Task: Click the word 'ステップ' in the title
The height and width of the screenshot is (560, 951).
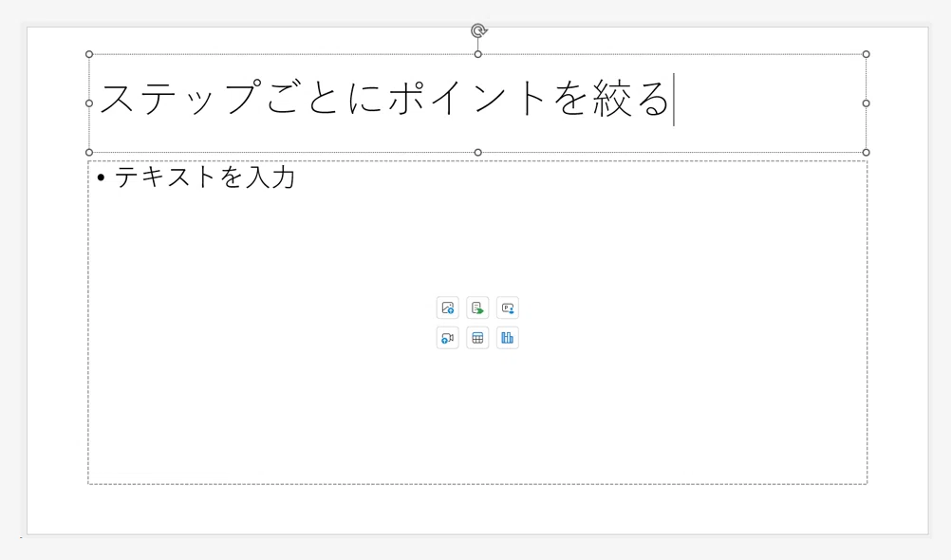Action: pos(180,99)
